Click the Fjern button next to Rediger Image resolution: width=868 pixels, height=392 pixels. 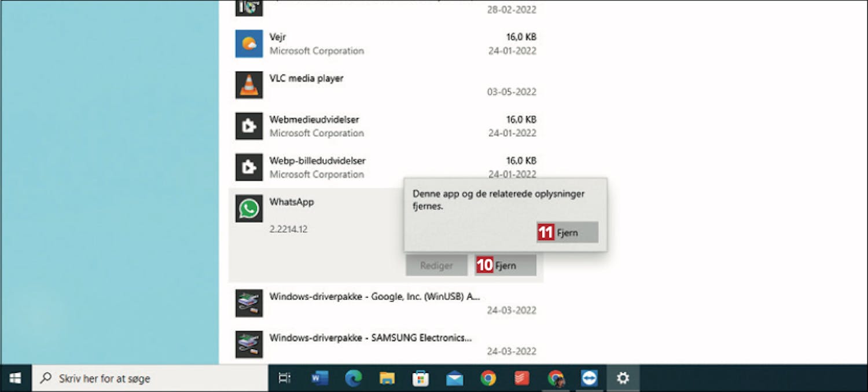point(505,265)
